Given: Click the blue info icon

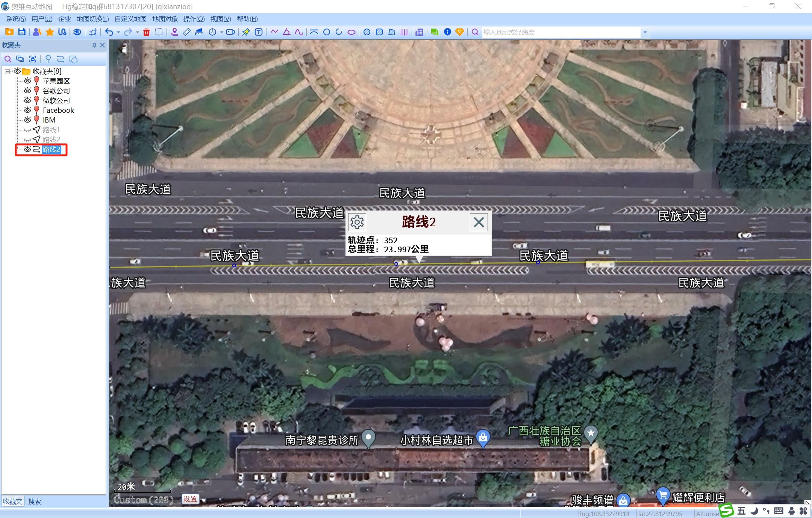Looking at the screenshot, I should 447,32.
